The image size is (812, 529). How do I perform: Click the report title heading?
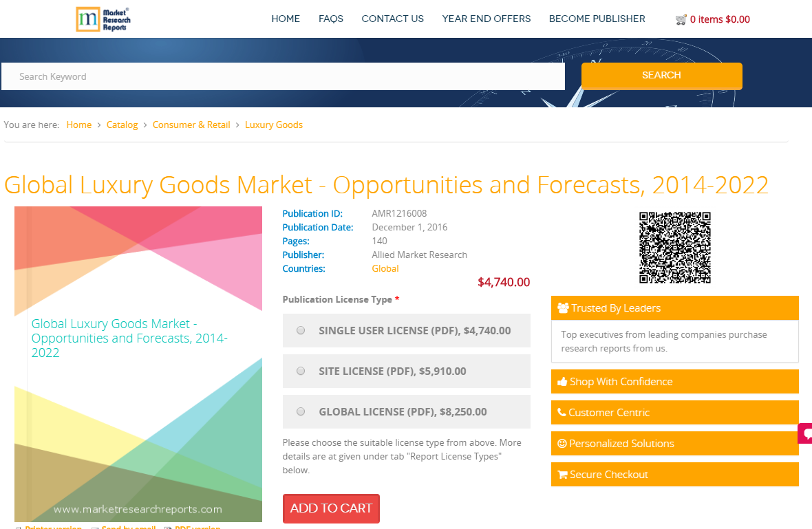coord(386,185)
